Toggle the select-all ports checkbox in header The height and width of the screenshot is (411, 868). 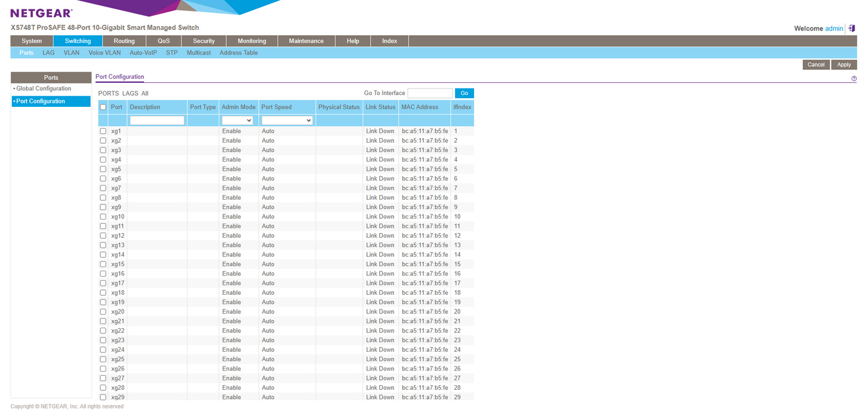(103, 107)
